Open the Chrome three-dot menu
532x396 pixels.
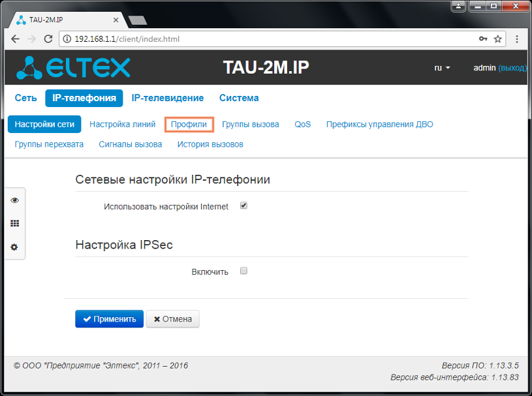click(517, 39)
